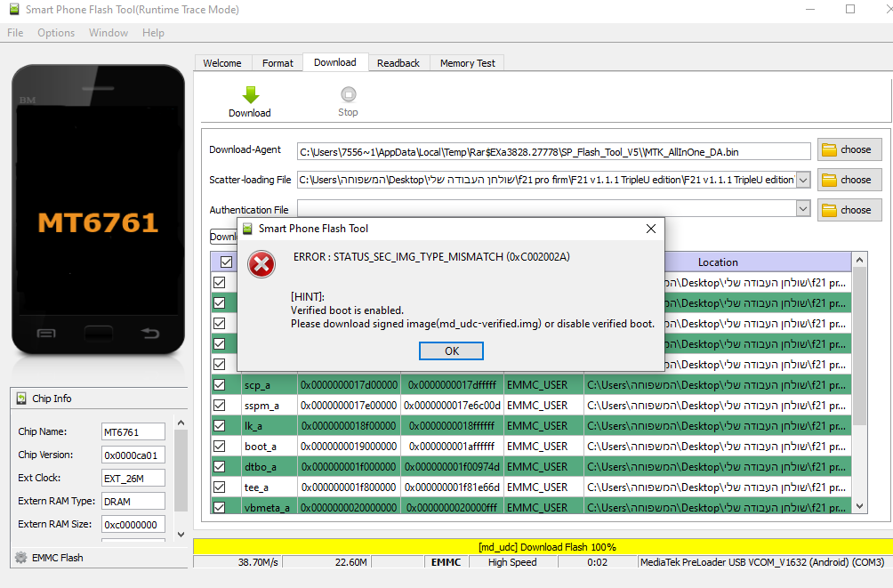This screenshot has height=588, width=893.
Task: Click the Extern RAM Type field DRAM
Action: (133, 502)
